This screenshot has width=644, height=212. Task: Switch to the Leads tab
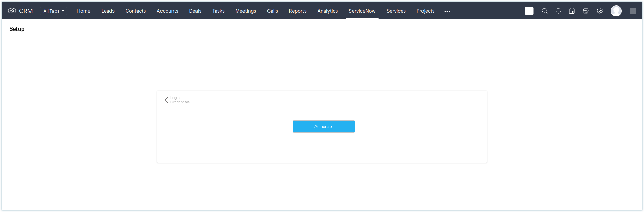(108, 11)
